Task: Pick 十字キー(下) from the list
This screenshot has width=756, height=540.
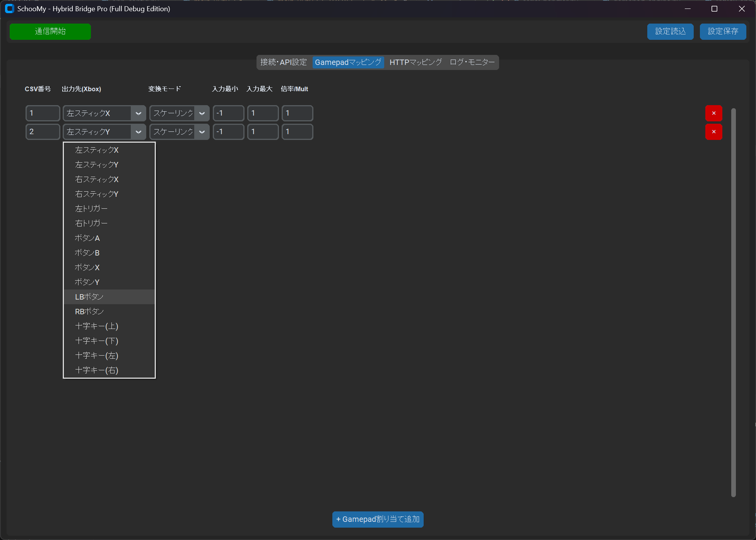Action: (109, 341)
